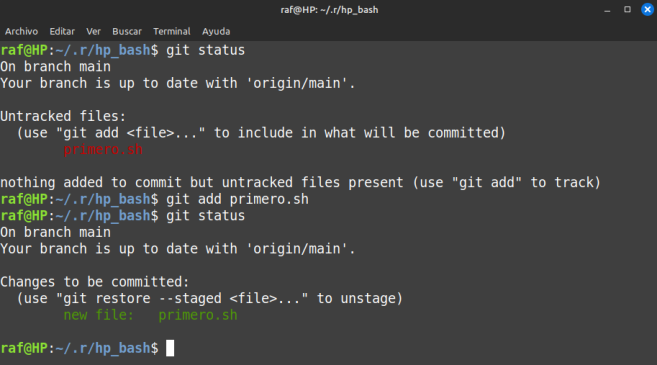Open the Terminal menu

[x=172, y=31]
